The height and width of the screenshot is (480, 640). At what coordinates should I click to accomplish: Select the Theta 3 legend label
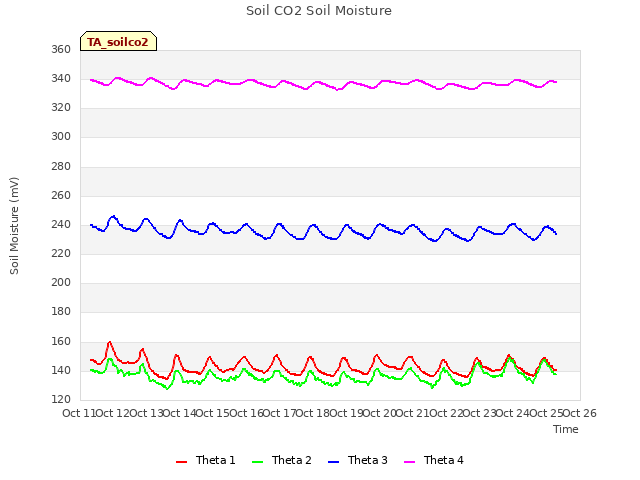367,460
